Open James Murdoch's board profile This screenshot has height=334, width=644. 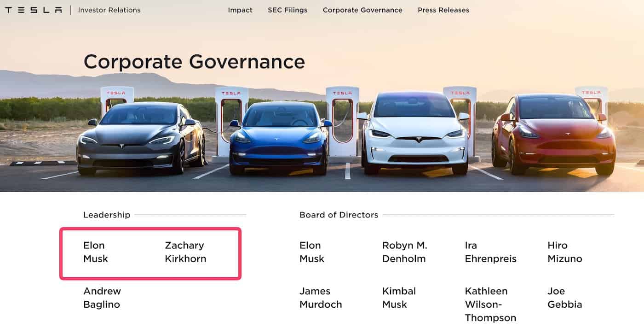coord(321,298)
